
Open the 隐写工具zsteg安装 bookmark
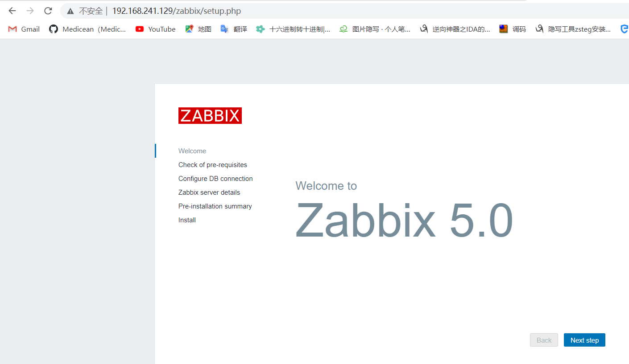tap(573, 29)
